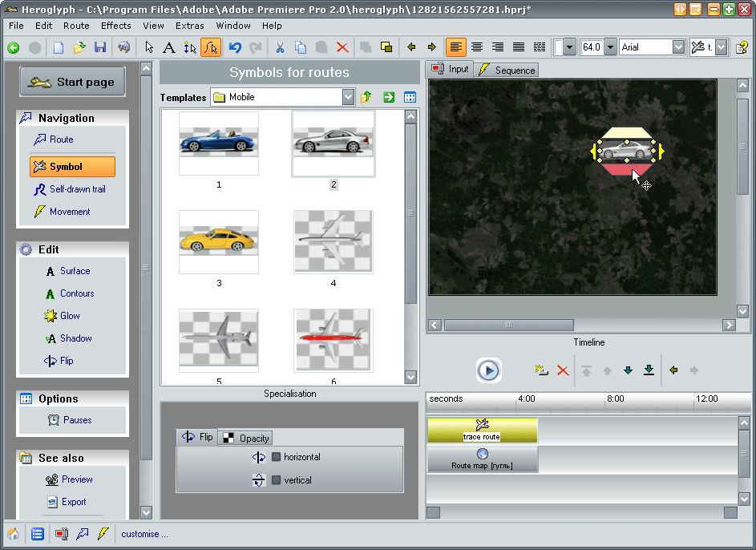Enable the horizontal flip checkbox
Screen dimensions: 756x550
pos(276,457)
